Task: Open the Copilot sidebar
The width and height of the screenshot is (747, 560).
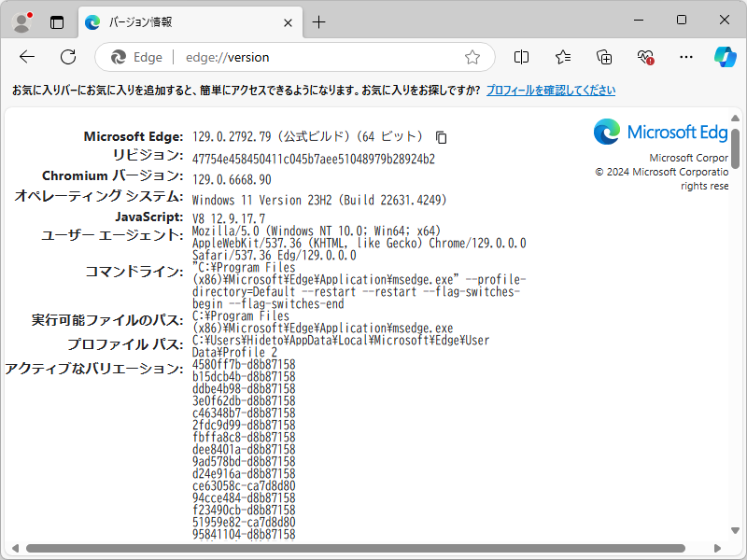Action: [x=724, y=57]
